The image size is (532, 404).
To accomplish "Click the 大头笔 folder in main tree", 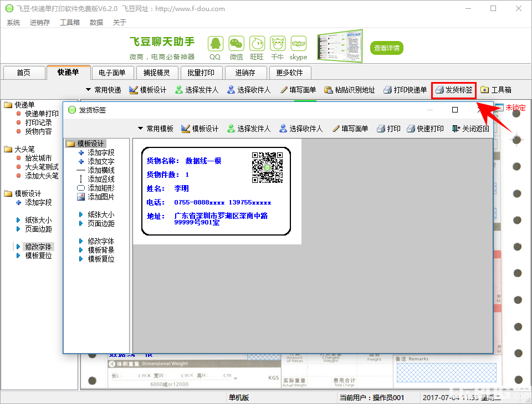I will pyautogui.click(x=19, y=149).
